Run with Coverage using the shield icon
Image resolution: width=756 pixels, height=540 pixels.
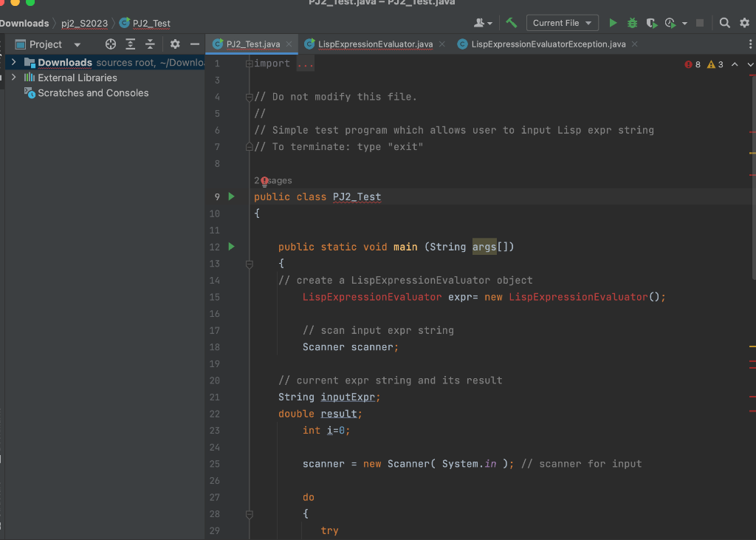point(651,23)
